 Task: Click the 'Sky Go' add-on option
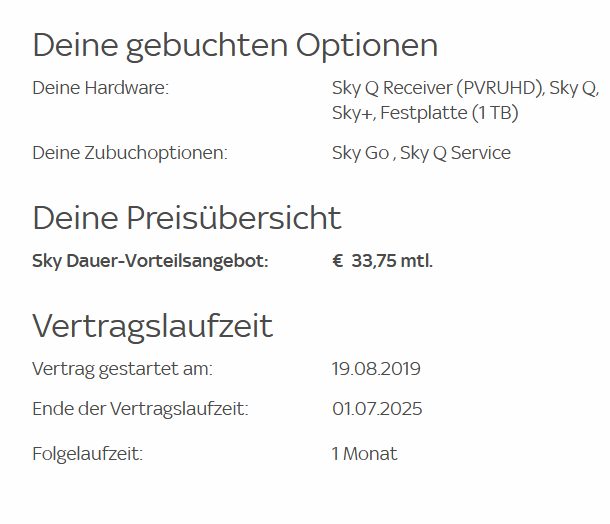tap(360, 153)
